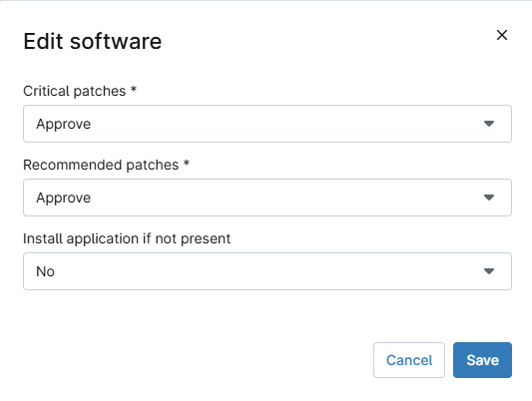Viewport: 532px width, 401px height.
Task: Click the Install application if not present label
Action: point(127,239)
